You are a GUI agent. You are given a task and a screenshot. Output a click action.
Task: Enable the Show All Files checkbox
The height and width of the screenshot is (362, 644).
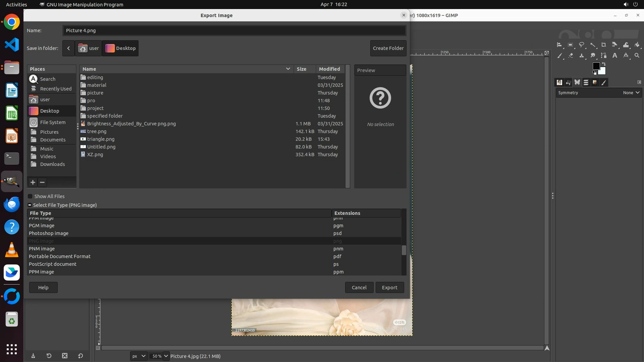pos(30,196)
